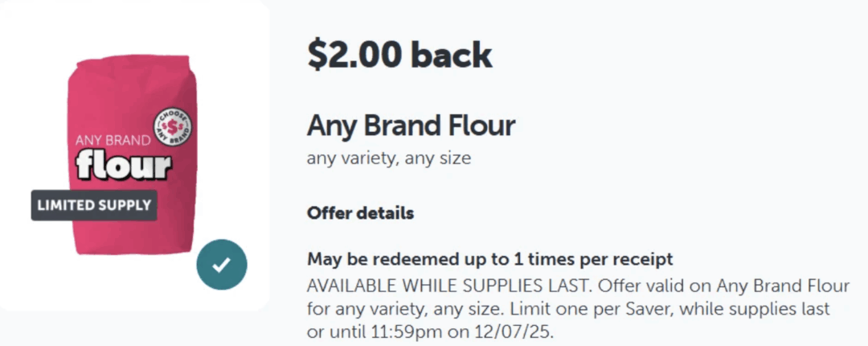Click the LIMITED SUPPLY badge

[x=94, y=205]
